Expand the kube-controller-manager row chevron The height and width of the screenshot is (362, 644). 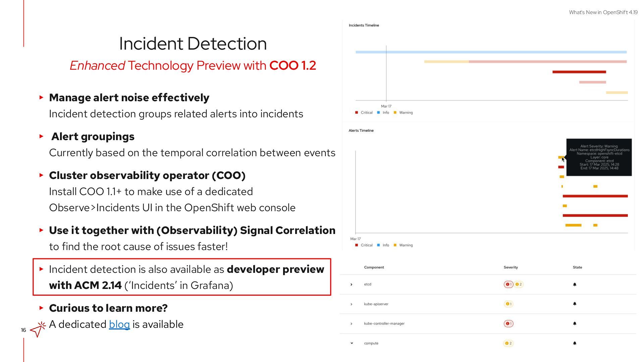(351, 324)
